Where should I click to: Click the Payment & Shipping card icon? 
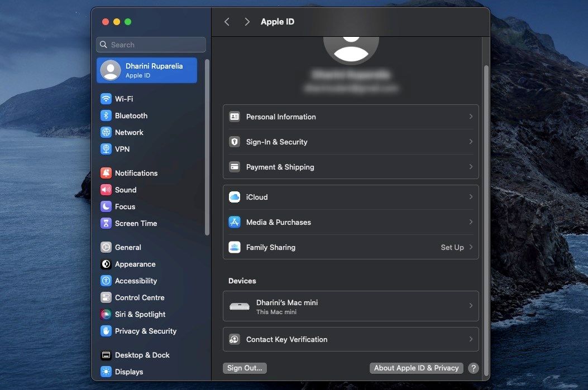(x=235, y=167)
